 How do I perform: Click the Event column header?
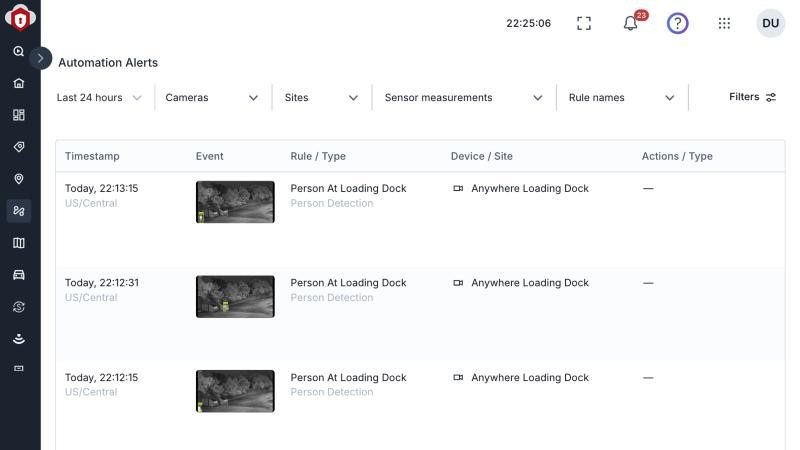coord(210,156)
